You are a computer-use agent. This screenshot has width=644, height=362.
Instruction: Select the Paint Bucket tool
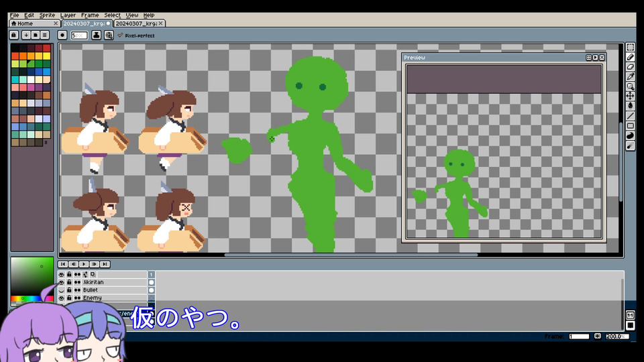click(631, 106)
